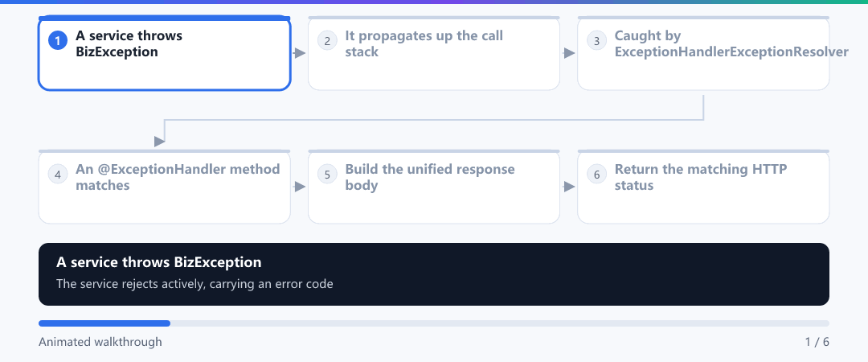
Task: Select the 'A service throws BizException' card
Action: click(165, 53)
